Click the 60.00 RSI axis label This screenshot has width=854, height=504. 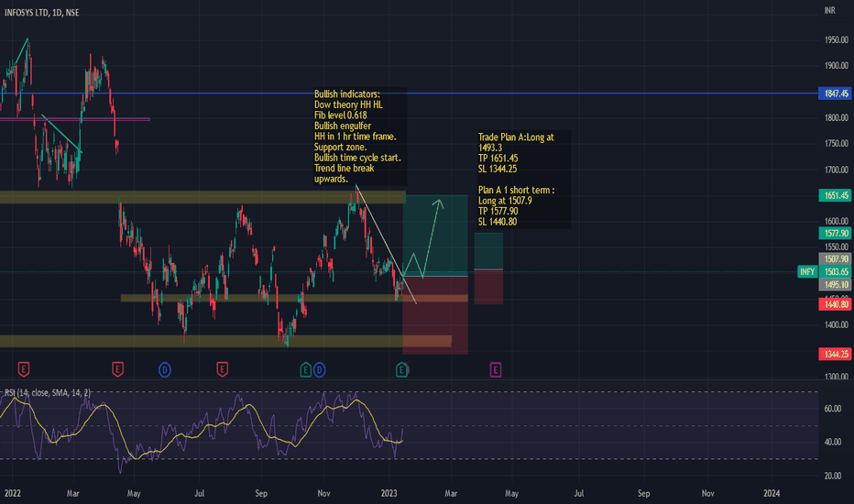(833, 408)
